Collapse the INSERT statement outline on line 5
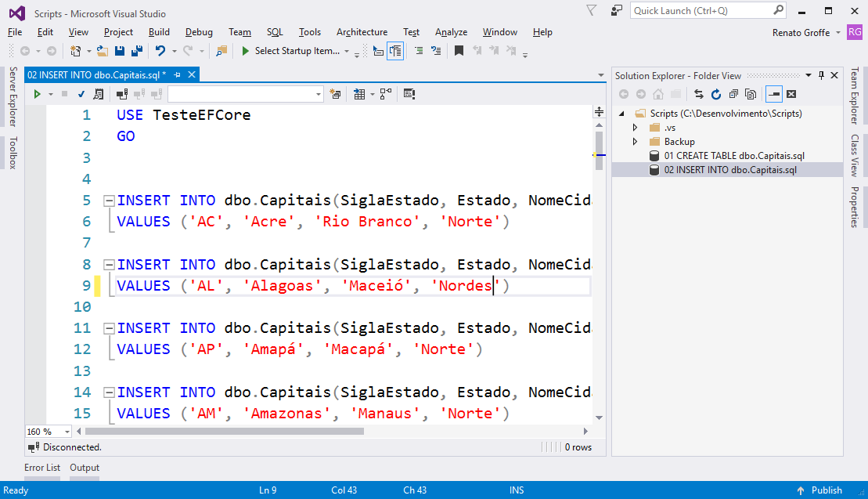Screen dimensions: 868x499 point(108,200)
